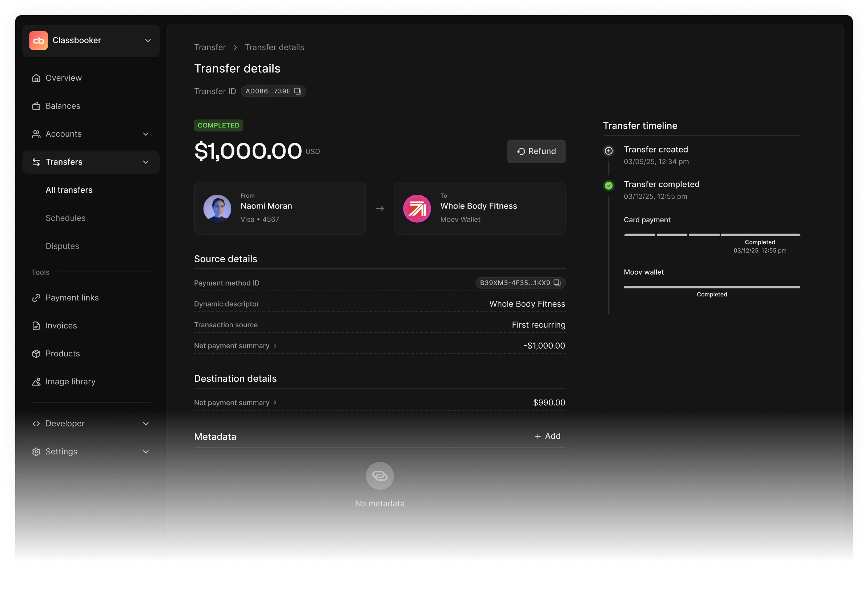Click the Transfers arrows icon

(36, 162)
